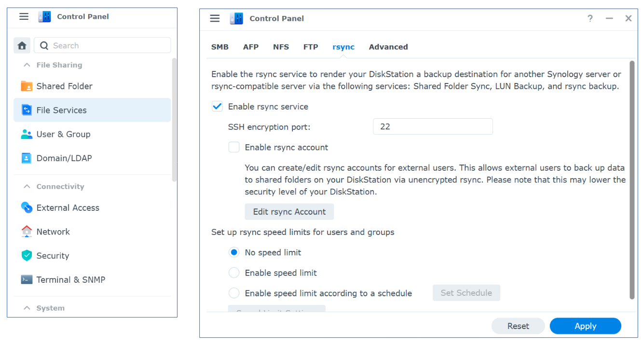Click into SSH encryption port field
The height and width of the screenshot is (344, 644).
(x=433, y=126)
